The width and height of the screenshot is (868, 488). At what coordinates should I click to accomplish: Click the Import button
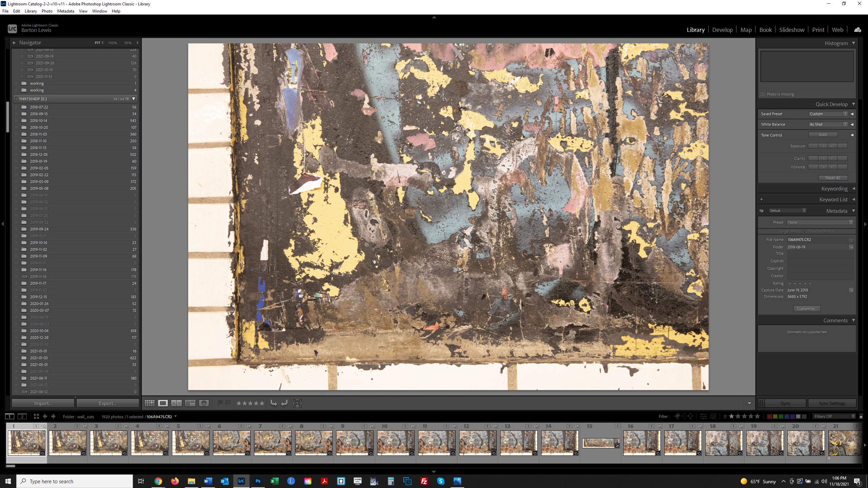click(43, 403)
